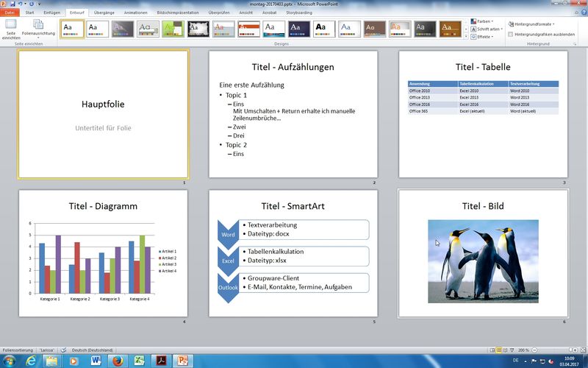Apply the teal-stripe design theme

tap(274, 29)
